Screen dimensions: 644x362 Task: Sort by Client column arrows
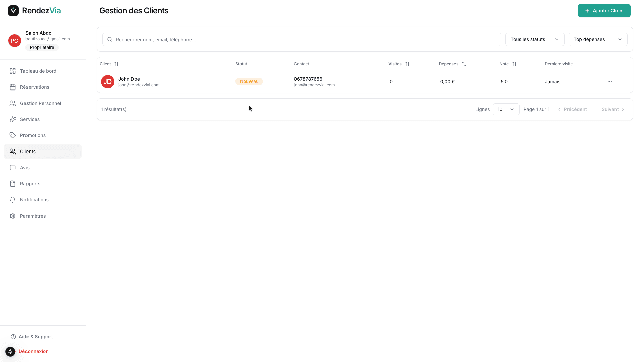click(x=116, y=64)
